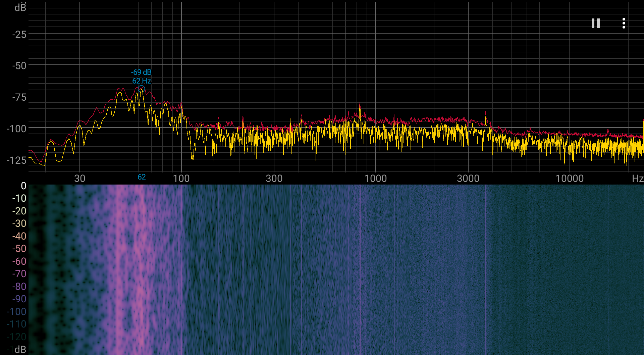
Task: Click the 3000 Hz axis label
Action: (468, 178)
